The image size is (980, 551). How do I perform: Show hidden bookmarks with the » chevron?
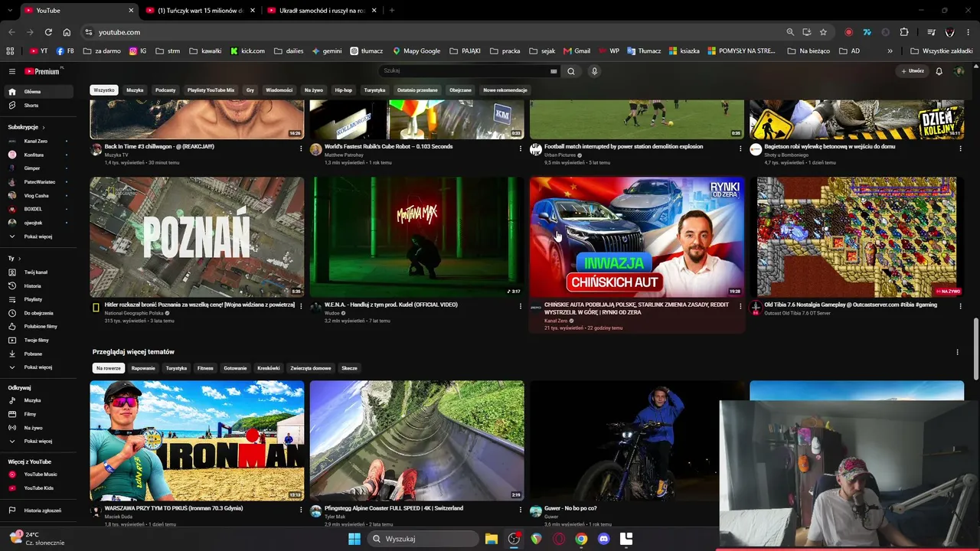point(890,51)
